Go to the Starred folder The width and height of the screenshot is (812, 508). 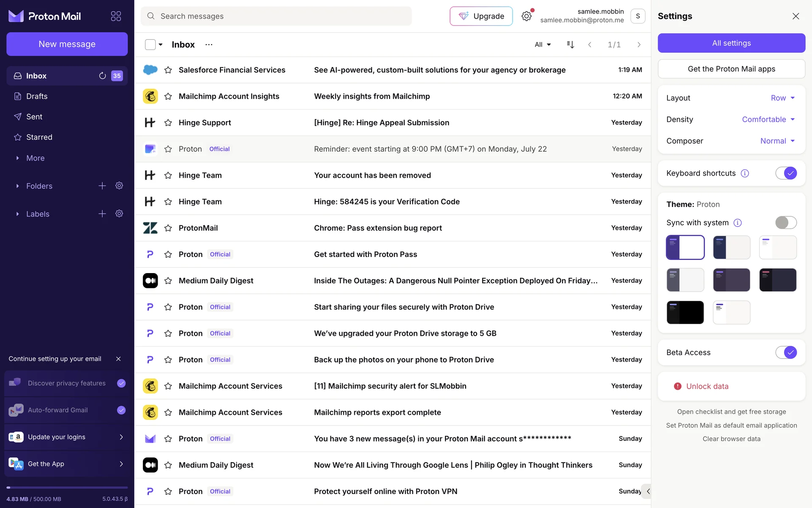click(x=39, y=137)
